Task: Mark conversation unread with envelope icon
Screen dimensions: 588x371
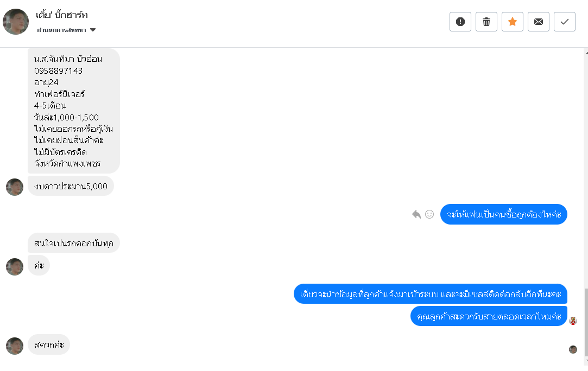Action: point(539,22)
